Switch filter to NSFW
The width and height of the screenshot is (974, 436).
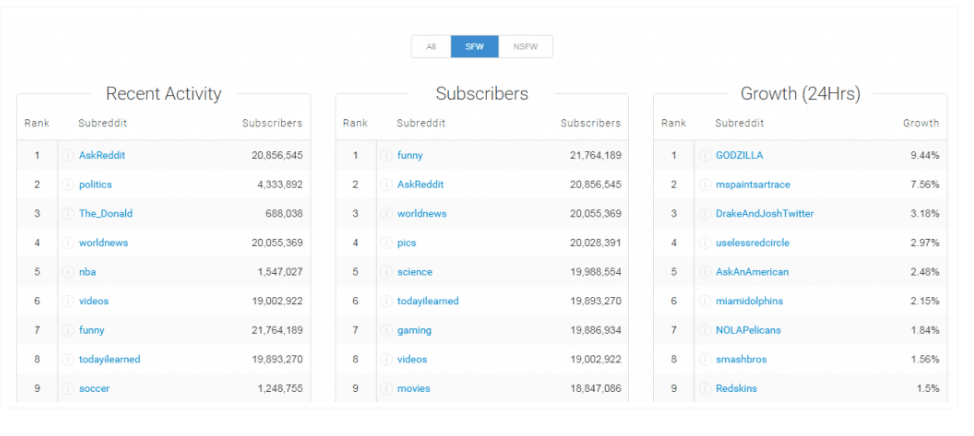526,47
